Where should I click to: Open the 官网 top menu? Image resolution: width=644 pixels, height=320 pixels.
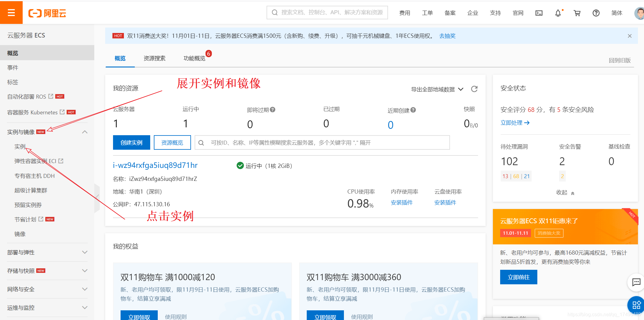tap(518, 13)
